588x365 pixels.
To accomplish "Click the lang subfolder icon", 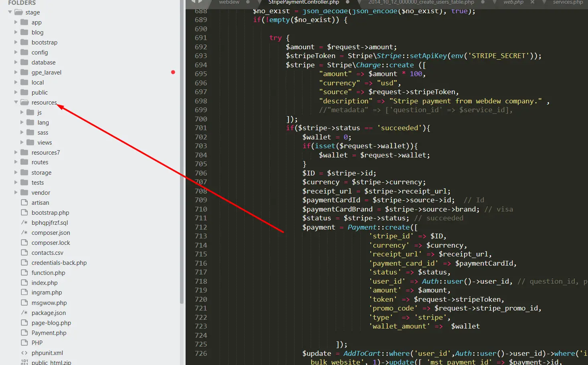I will [30, 122].
